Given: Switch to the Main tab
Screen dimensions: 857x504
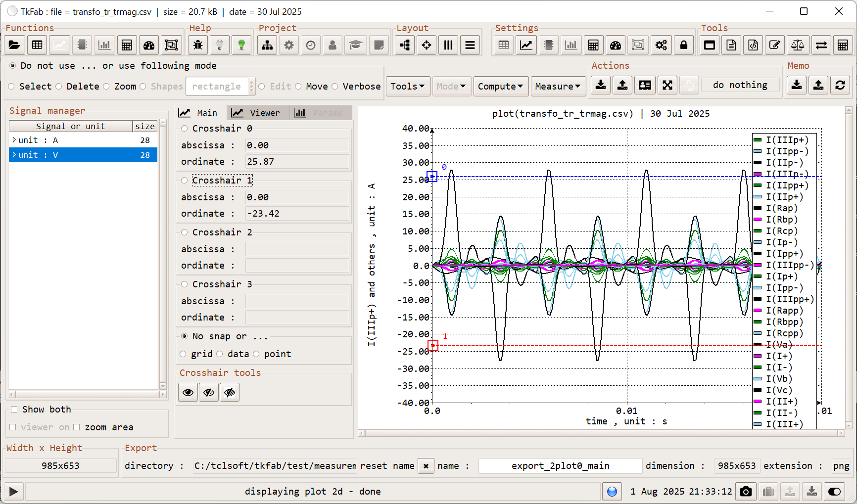Looking at the screenshot, I should [x=199, y=113].
